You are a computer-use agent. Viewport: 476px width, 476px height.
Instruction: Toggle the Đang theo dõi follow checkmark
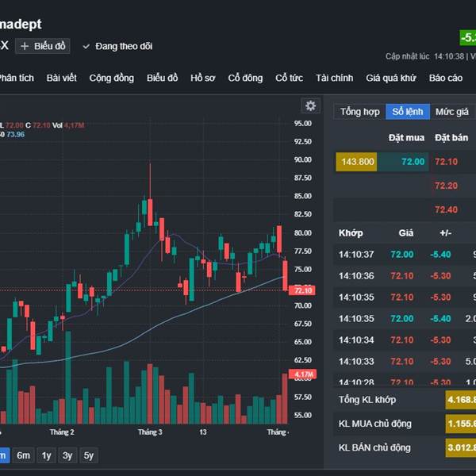click(86, 46)
